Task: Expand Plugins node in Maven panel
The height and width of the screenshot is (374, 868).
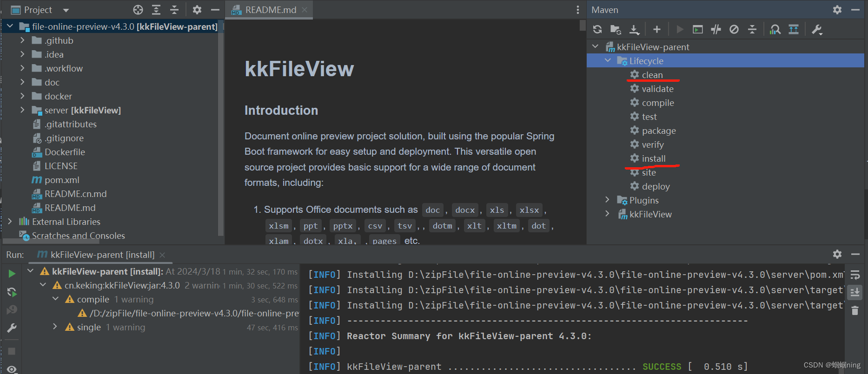Action: [608, 200]
